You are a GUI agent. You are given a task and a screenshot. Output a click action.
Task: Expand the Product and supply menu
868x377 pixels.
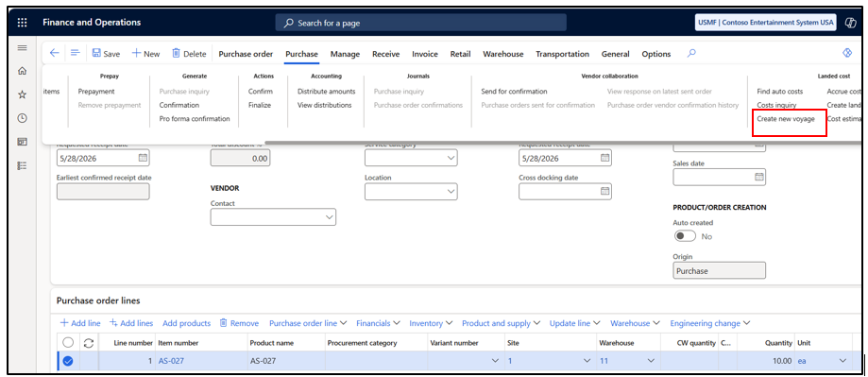502,323
